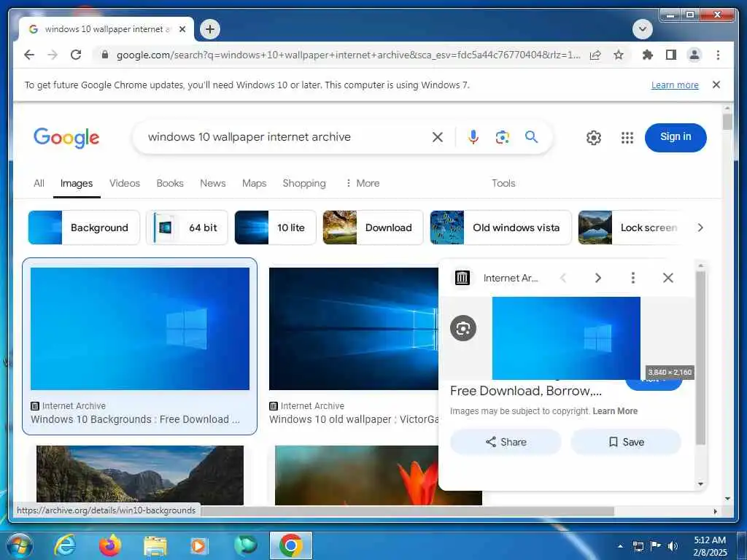Toggle the Chrome side panel icon
Screen dimensions: 747x560
671,55
